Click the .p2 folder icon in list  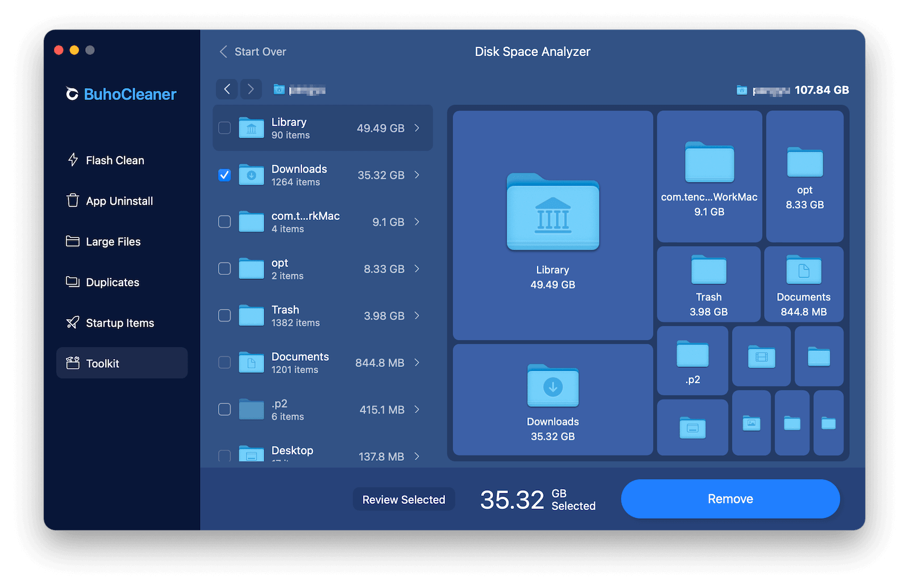pyautogui.click(x=251, y=409)
